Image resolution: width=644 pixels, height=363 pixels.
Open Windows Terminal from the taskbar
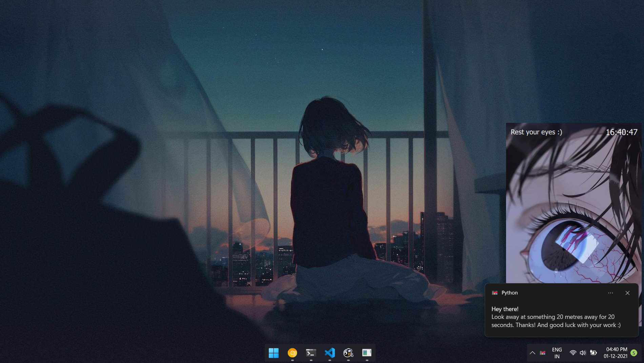point(311,353)
